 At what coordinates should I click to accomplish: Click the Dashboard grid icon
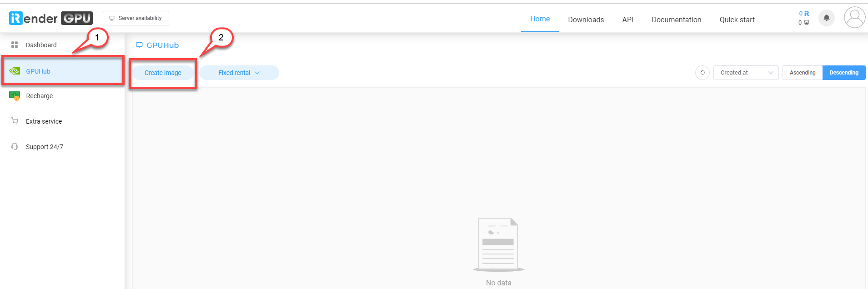(x=15, y=45)
